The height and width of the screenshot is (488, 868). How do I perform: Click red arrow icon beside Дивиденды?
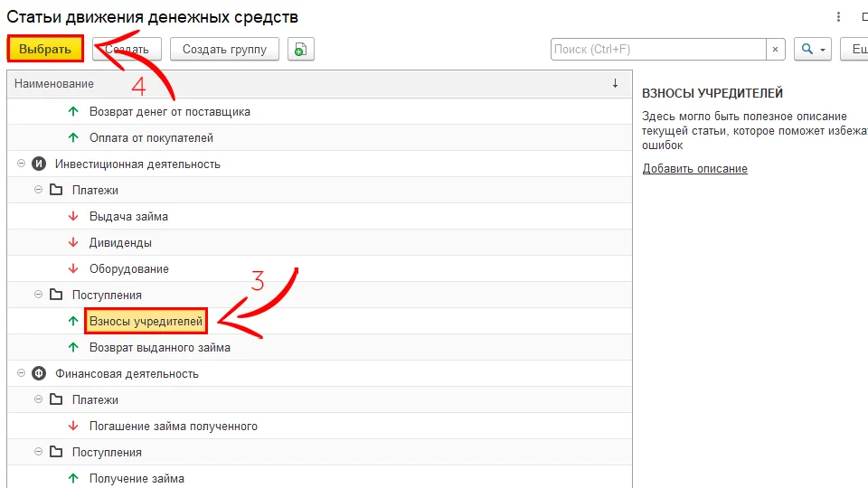(x=73, y=243)
